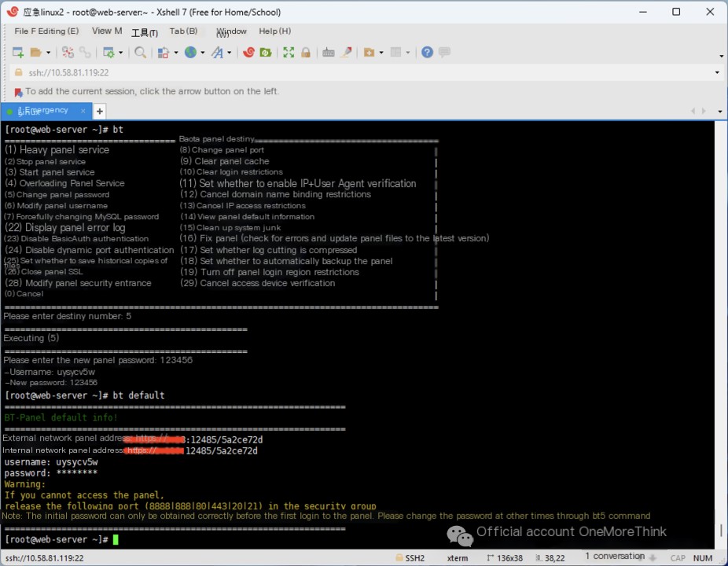
Task: Open Help with the blue question icon
Action: click(427, 53)
